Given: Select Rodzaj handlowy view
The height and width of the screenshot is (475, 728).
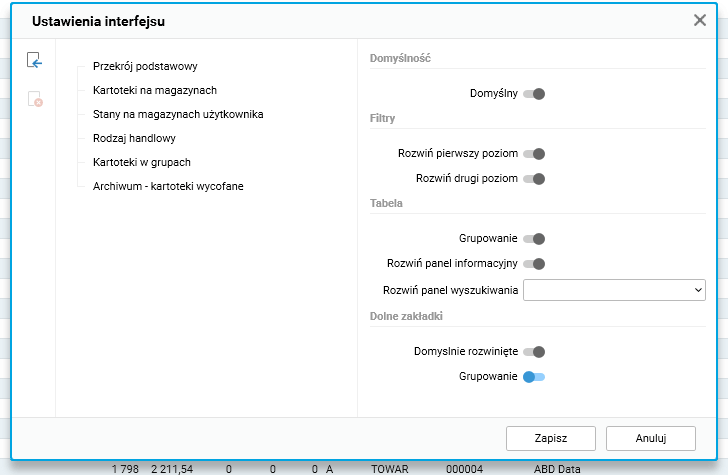Looking at the screenshot, I should click(x=134, y=138).
